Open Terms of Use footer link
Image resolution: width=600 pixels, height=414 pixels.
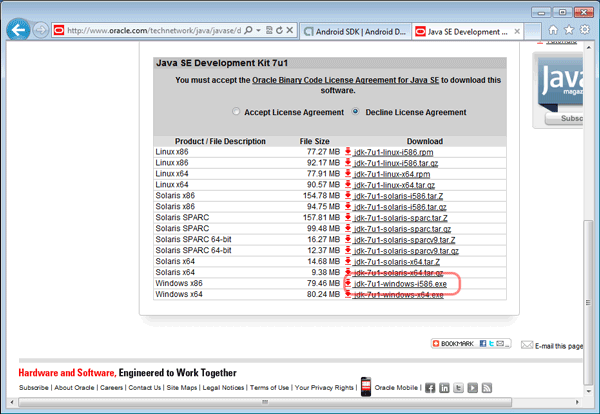[x=269, y=388]
